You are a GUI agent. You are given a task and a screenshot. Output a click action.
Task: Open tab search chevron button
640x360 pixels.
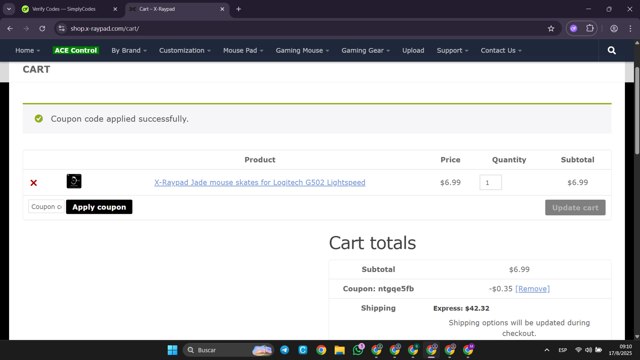click(9, 9)
